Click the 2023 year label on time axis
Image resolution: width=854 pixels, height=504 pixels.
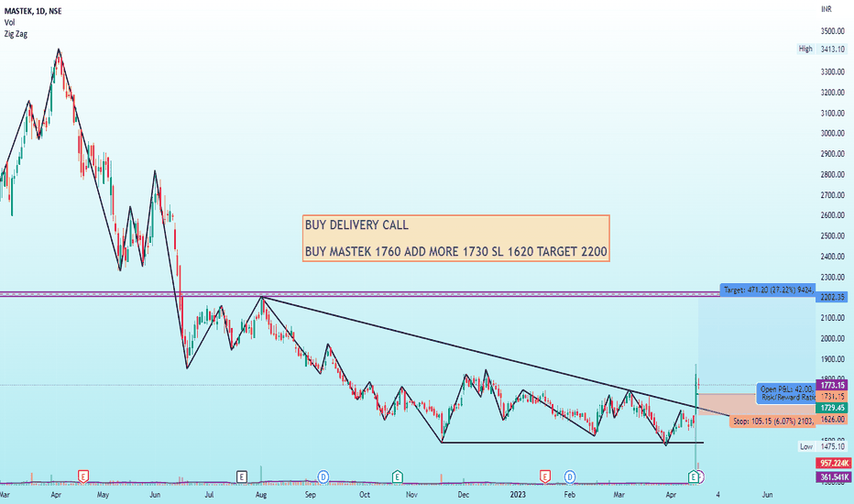(x=518, y=495)
